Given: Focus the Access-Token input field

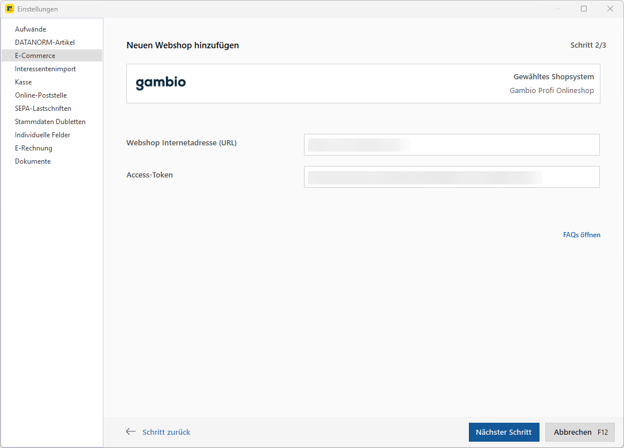Looking at the screenshot, I should click(451, 177).
